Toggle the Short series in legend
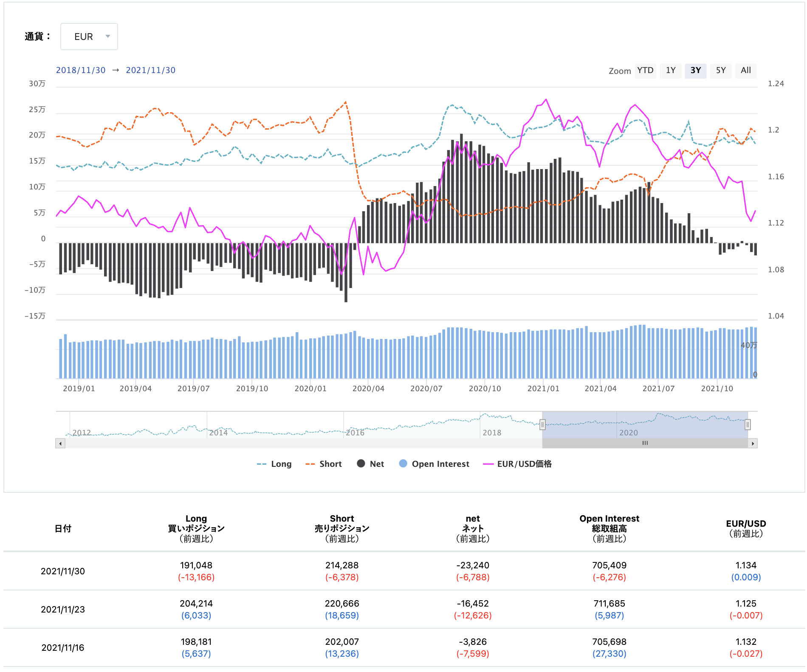This screenshot has width=807, height=672. (x=324, y=464)
